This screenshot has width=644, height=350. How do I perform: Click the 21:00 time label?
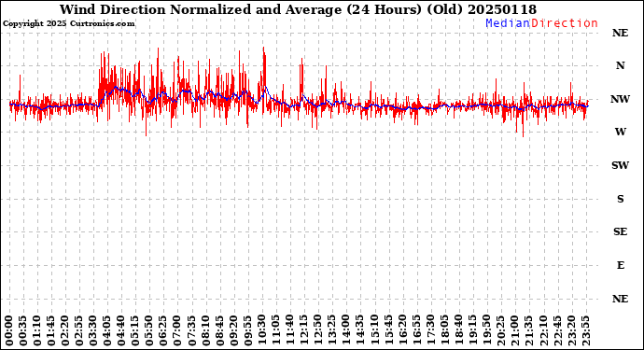pos(515,330)
